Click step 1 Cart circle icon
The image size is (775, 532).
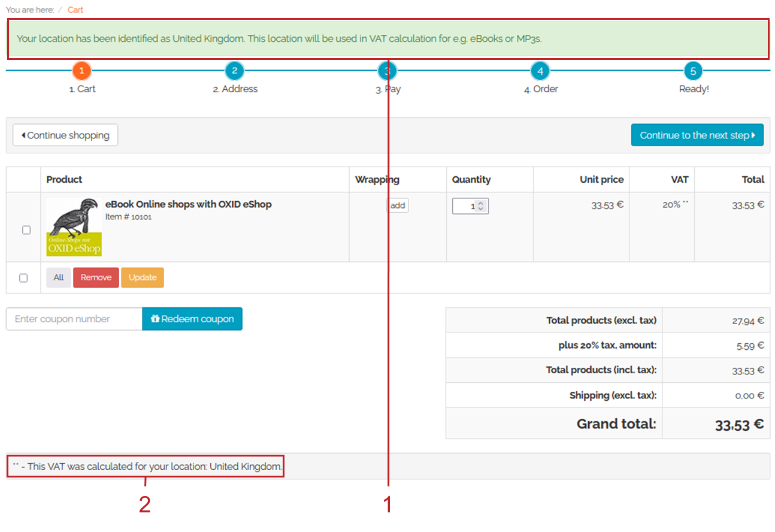81,71
